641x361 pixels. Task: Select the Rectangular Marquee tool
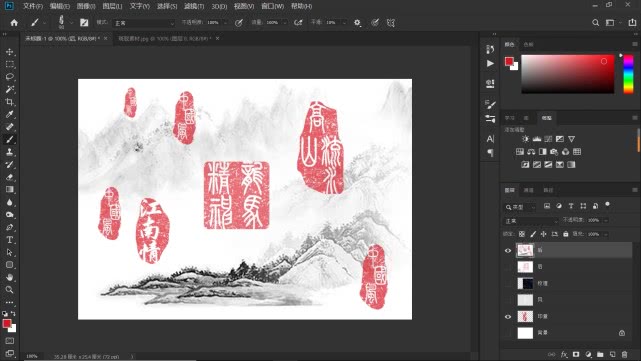tap(9, 65)
